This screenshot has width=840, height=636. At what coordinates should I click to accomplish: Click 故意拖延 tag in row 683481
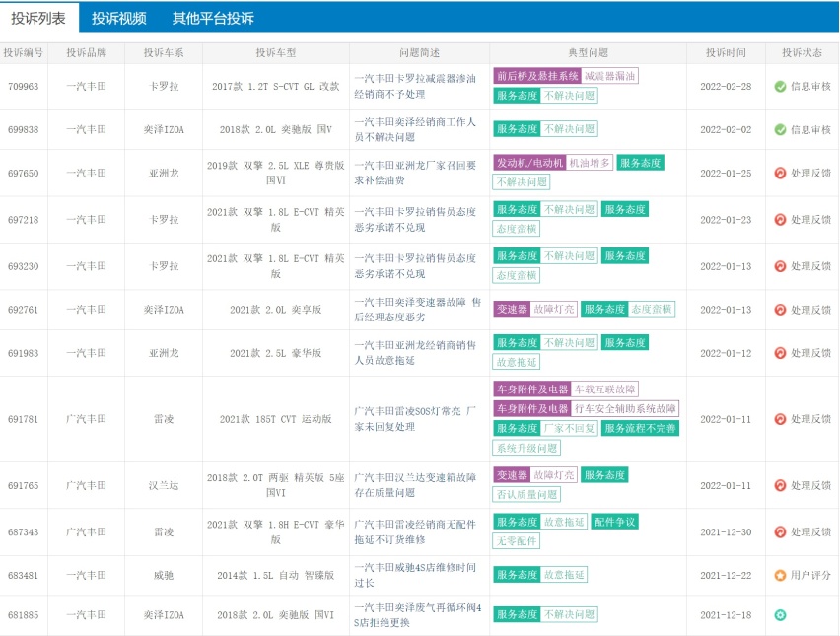pyautogui.click(x=564, y=575)
